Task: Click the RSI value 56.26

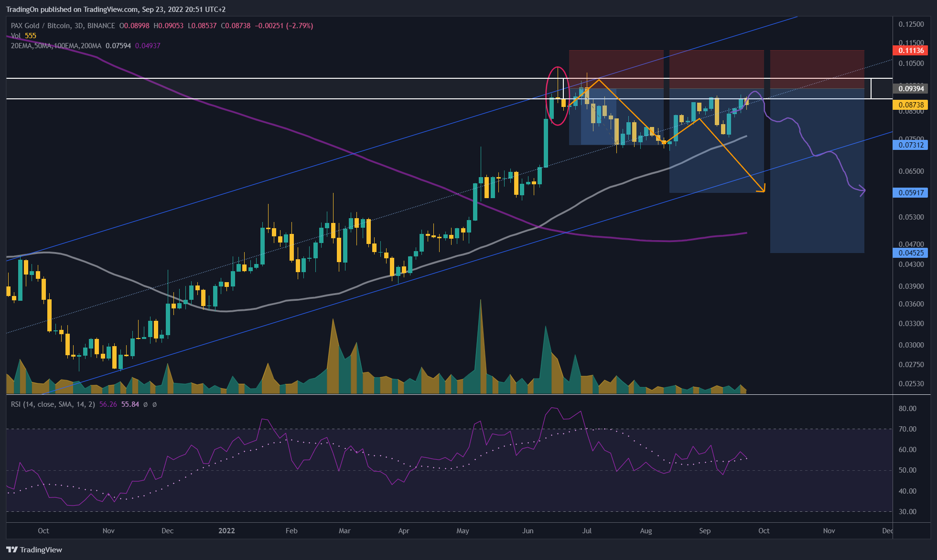Action: pyautogui.click(x=108, y=404)
